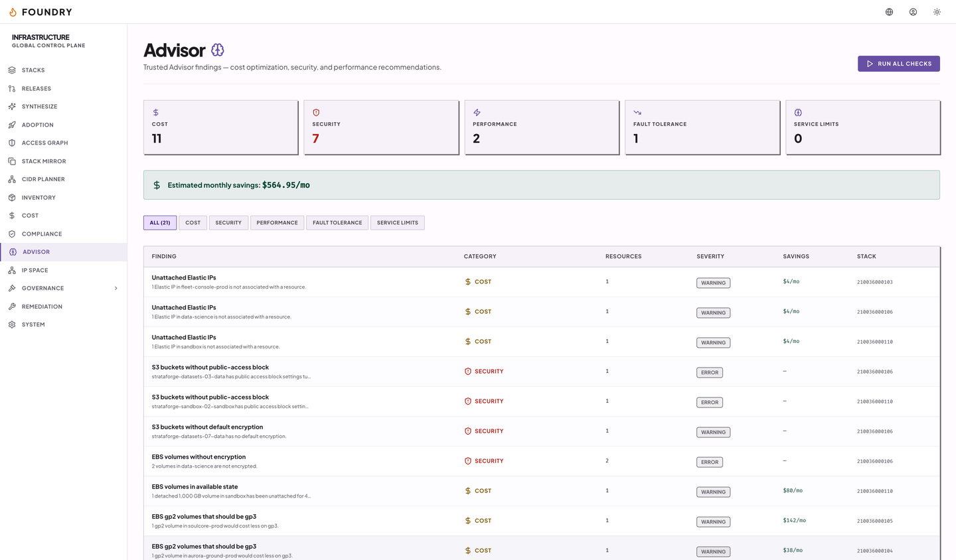Click the Finding column header
This screenshot has width=956, height=560.
pos(164,256)
